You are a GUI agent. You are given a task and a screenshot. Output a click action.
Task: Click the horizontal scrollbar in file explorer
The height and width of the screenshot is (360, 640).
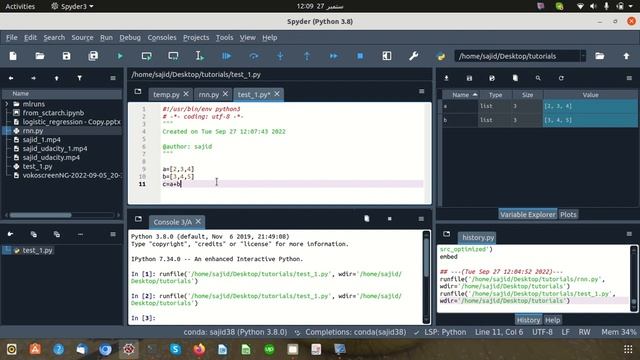[x=40, y=215]
